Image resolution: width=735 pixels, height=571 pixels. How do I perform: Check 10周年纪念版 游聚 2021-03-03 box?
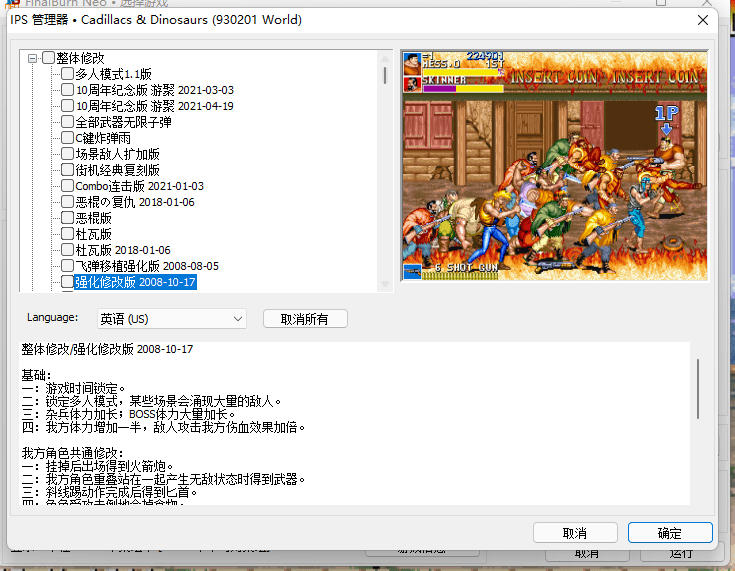click(x=68, y=90)
